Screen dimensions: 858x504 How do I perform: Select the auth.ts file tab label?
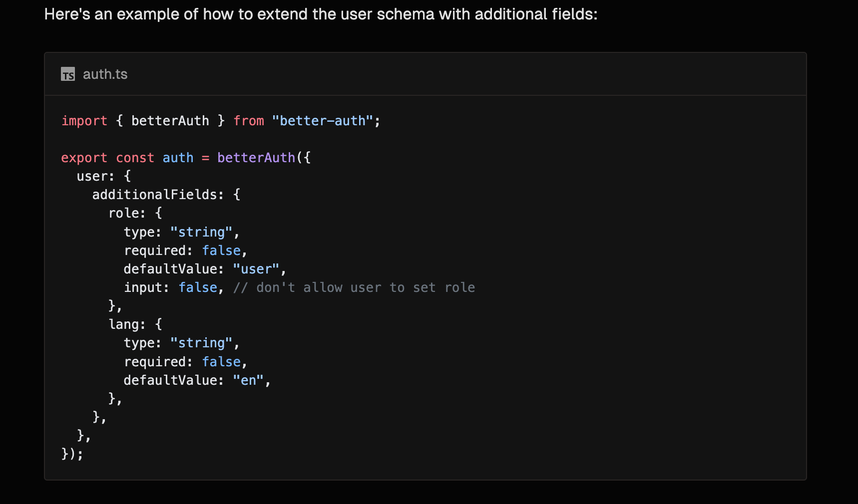click(105, 74)
